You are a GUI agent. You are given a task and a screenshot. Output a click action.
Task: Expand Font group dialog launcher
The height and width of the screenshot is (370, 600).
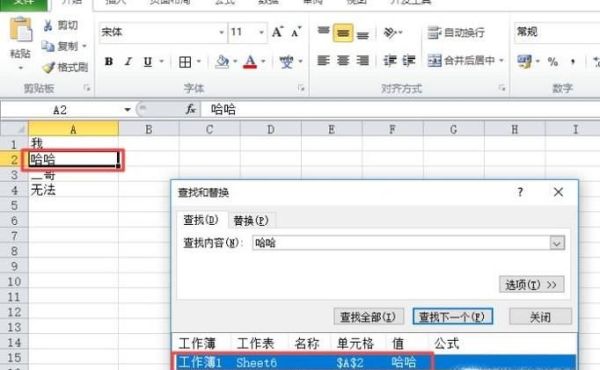(301, 88)
